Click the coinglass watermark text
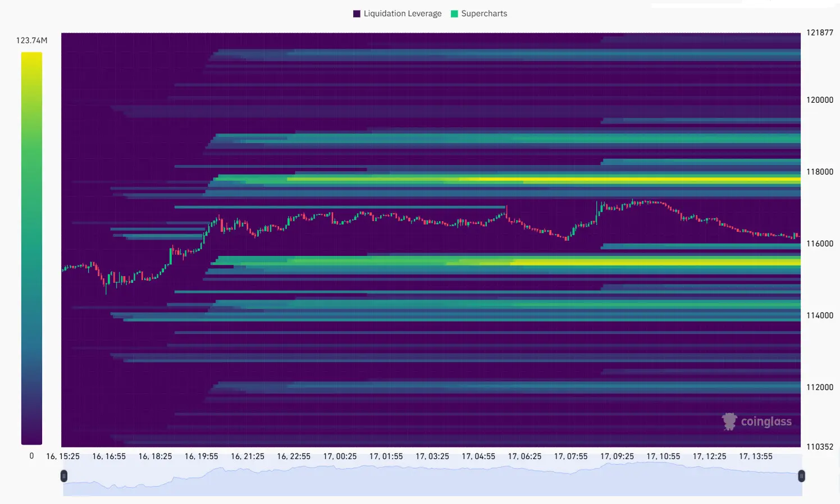This screenshot has height=504, width=840. 766,421
